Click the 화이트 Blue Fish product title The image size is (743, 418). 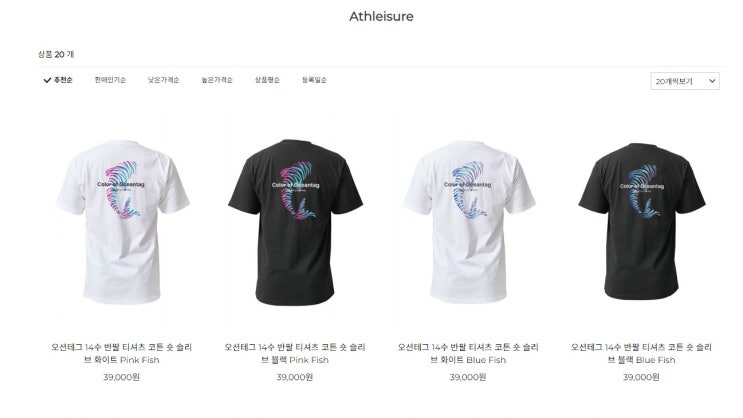click(469, 354)
